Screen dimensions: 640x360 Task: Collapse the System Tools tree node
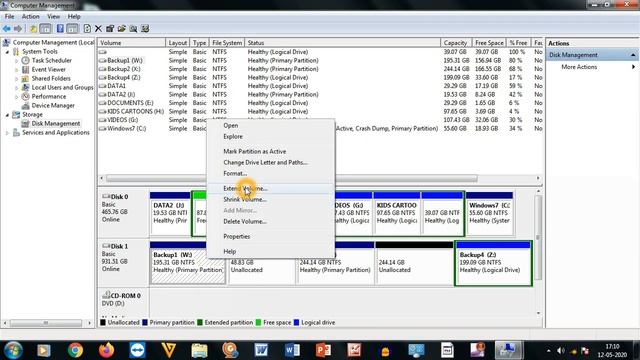pos(7,52)
